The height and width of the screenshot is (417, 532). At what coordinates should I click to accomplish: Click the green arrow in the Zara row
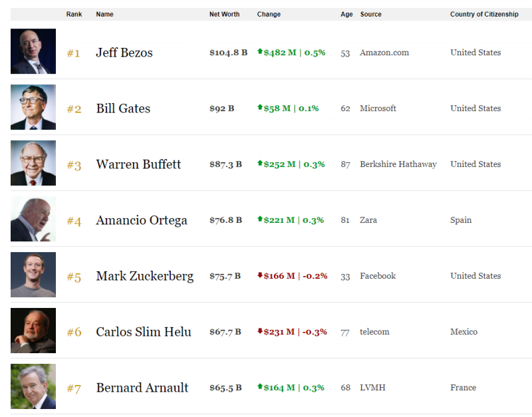coord(260,219)
